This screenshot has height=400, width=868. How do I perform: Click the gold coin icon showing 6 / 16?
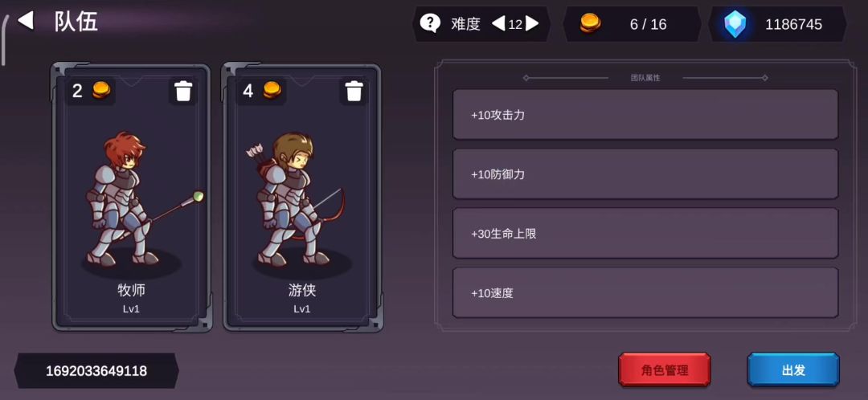click(x=590, y=24)
